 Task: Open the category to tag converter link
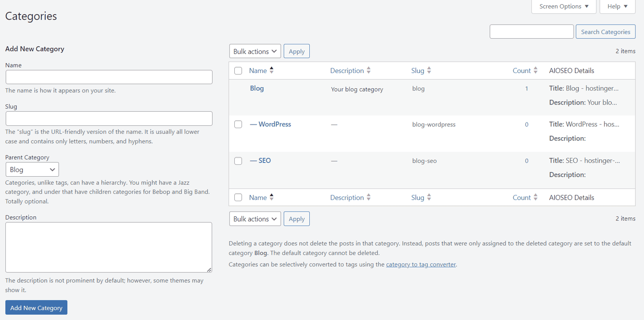pos(420,264)
